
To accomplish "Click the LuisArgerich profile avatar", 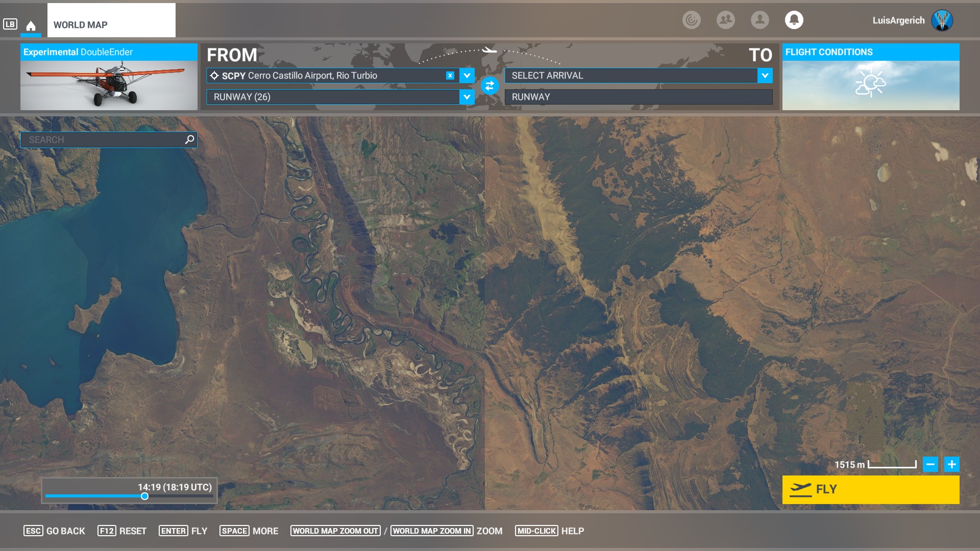I will pyautogui.click(x=942, y=20).
